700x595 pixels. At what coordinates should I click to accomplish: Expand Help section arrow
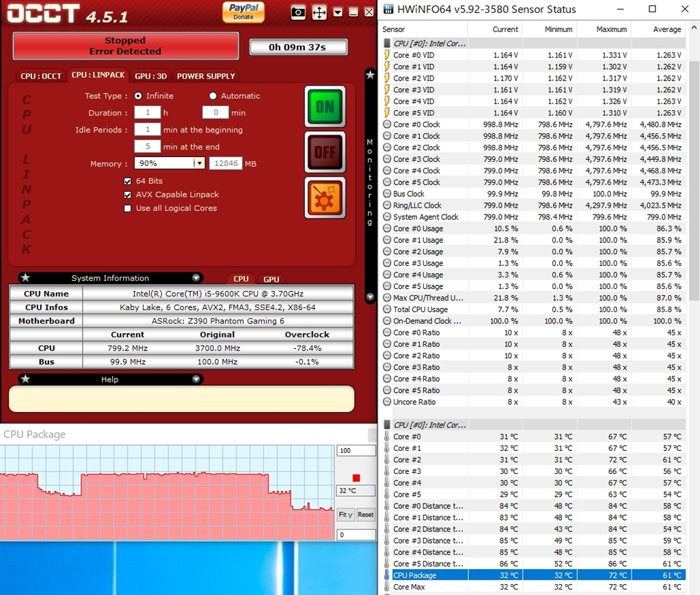click(x=196, y=378)
